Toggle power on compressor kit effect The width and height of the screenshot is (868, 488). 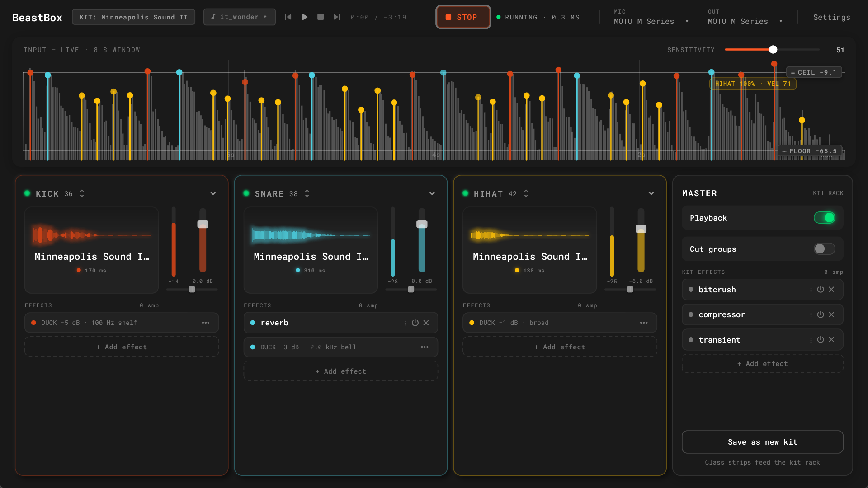coord(821,314)
